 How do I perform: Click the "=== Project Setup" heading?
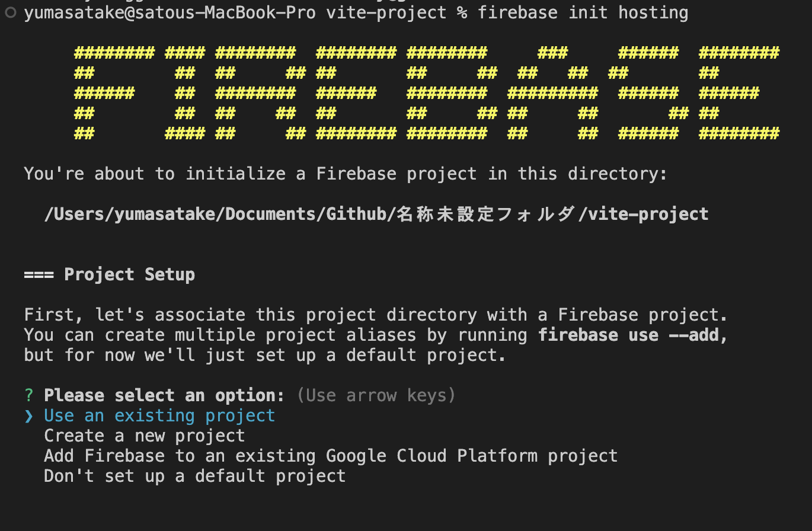[x=110, y=275]
